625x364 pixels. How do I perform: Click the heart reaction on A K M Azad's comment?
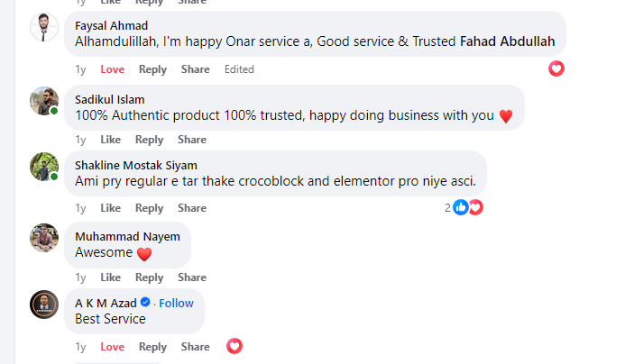pyautogui.click(x=234, y=346)
